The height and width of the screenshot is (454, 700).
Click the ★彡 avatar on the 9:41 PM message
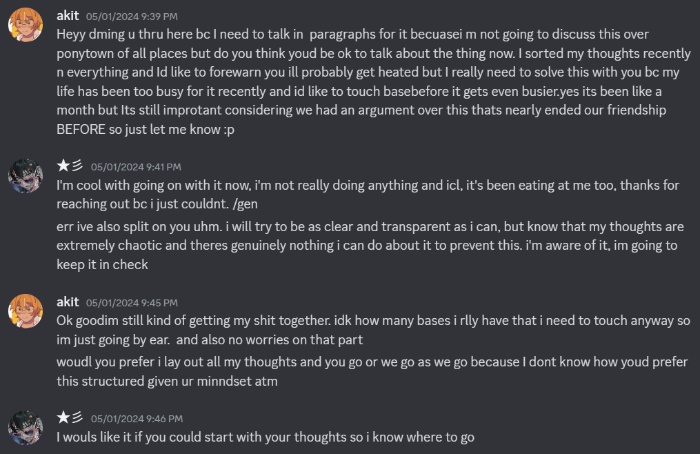coord(25,176)
